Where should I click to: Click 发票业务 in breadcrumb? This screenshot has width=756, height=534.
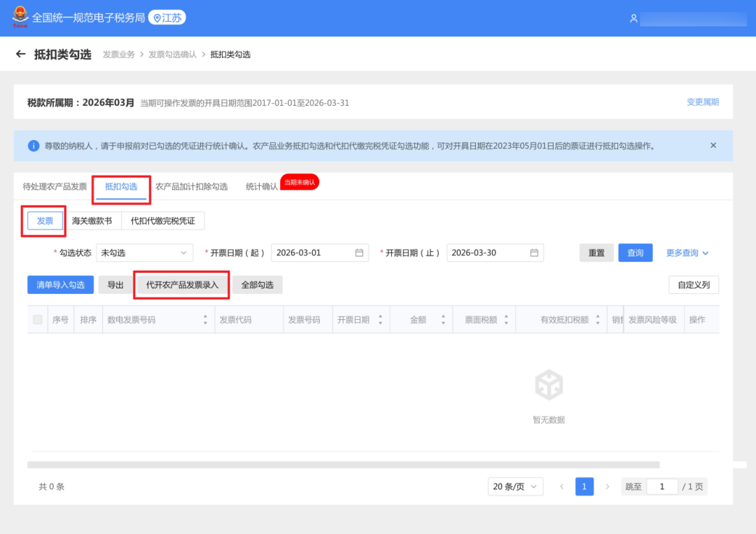click(118, 55)
